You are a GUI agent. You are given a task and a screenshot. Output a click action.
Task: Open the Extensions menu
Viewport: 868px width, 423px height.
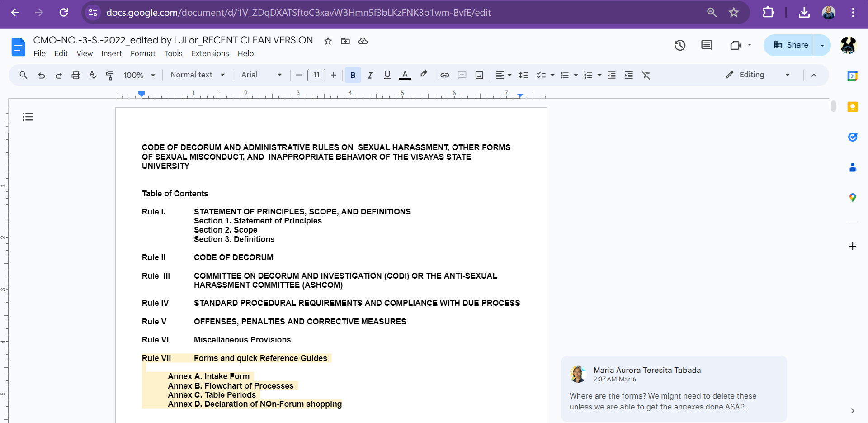(210, 53)
